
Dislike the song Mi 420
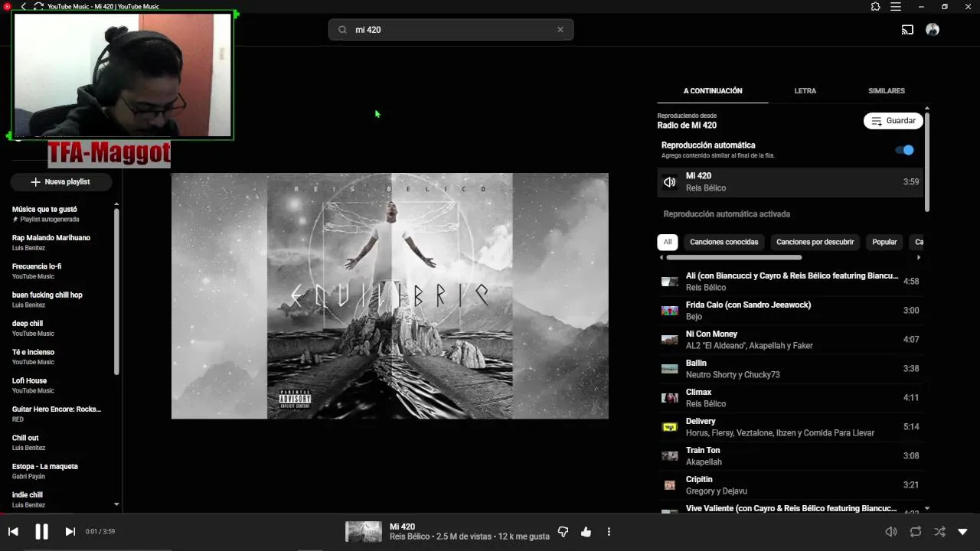click(563, 532)
